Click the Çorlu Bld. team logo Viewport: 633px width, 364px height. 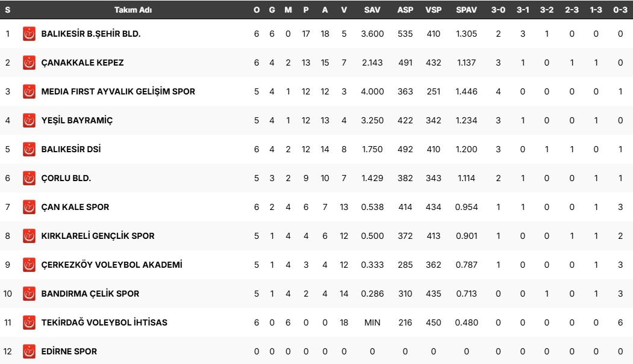[29, 178]
